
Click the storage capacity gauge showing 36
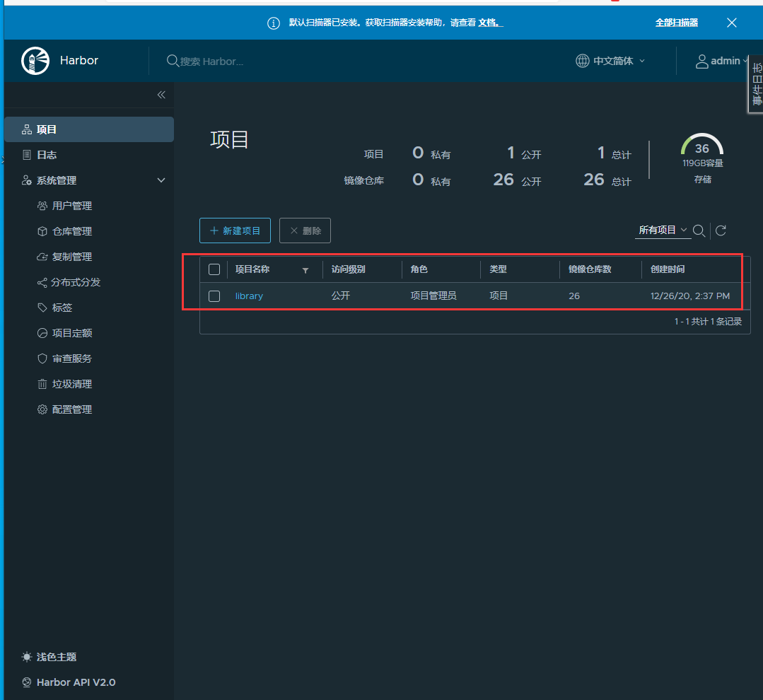coord(701,144)
